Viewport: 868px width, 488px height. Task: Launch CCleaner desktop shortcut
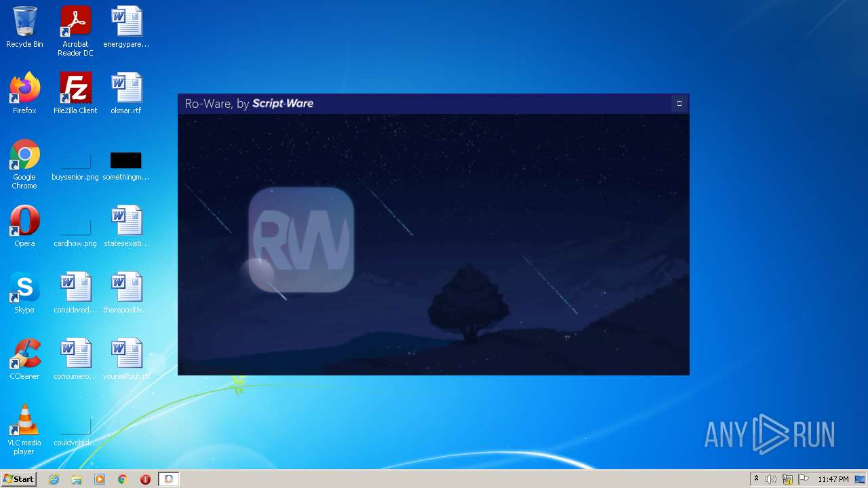[x=24, y=359]
